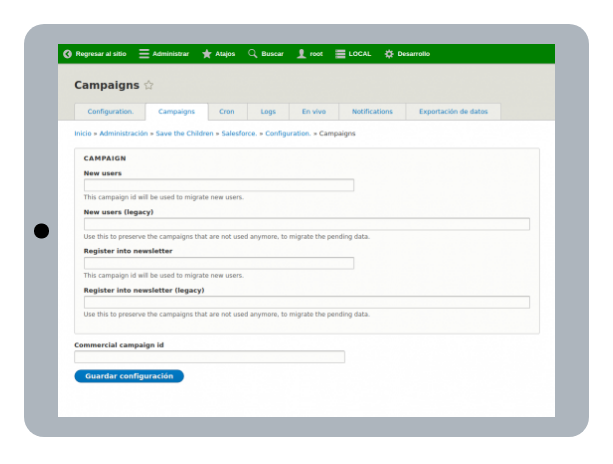Open the Administrar hamburger menu icon
Image resolution: width=613 pixels, height=464 pixels.
pos(144,54)
